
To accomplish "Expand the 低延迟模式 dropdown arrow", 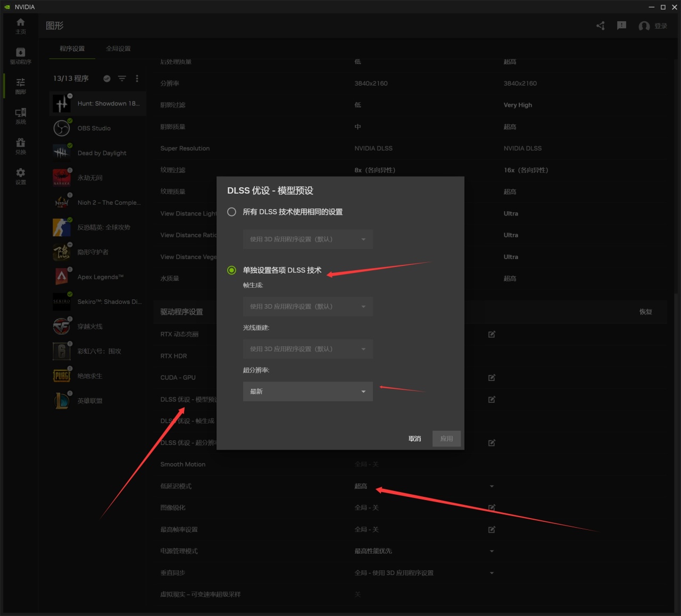I will point(492,486).
